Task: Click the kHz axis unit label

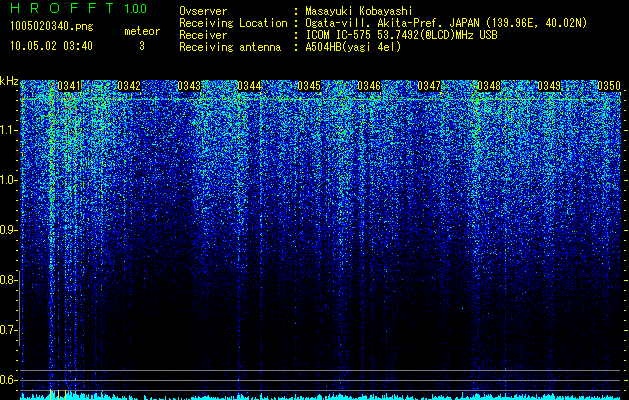Action: 9,81
